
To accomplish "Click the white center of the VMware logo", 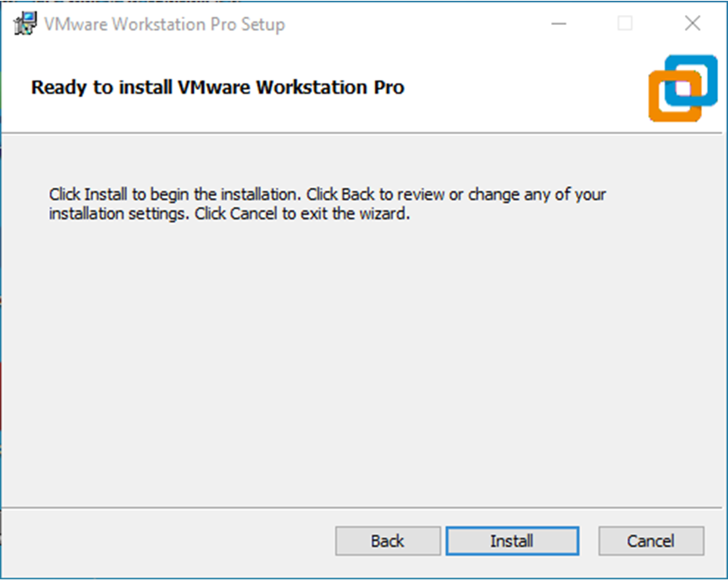I will [683, 87].
